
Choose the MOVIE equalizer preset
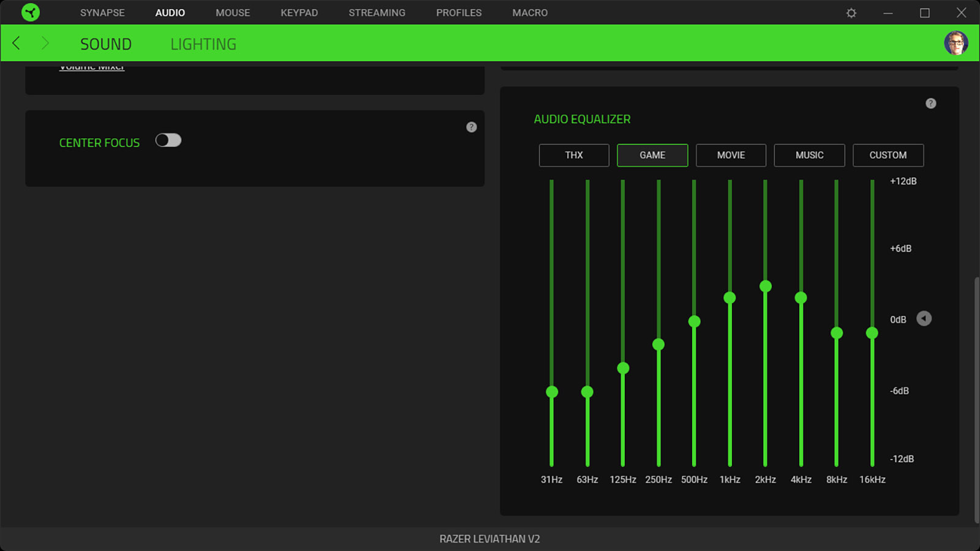(x=731, y=156)
